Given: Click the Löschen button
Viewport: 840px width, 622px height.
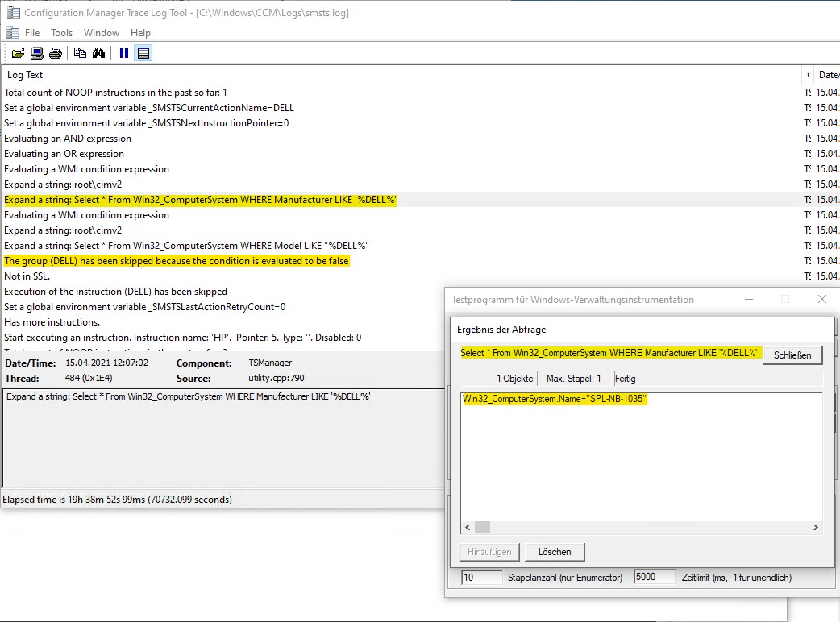Looking at the screenshot, I should click(555, 552).
